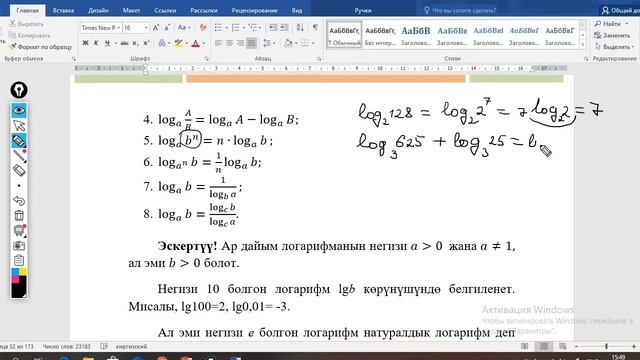The height and width of the screenshot is (360, 640).
Task: Select the first Заголовок heading style
Action: click(416, 35)
